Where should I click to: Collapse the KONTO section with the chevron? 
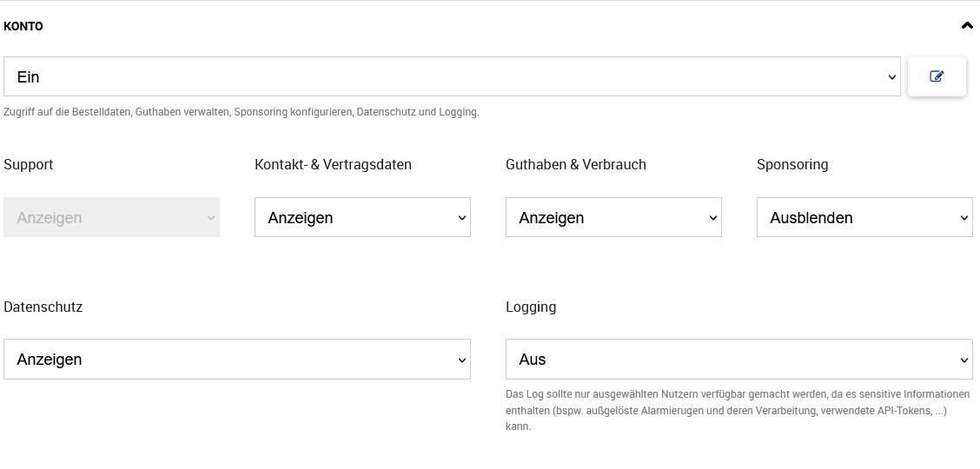click(967, 26)
